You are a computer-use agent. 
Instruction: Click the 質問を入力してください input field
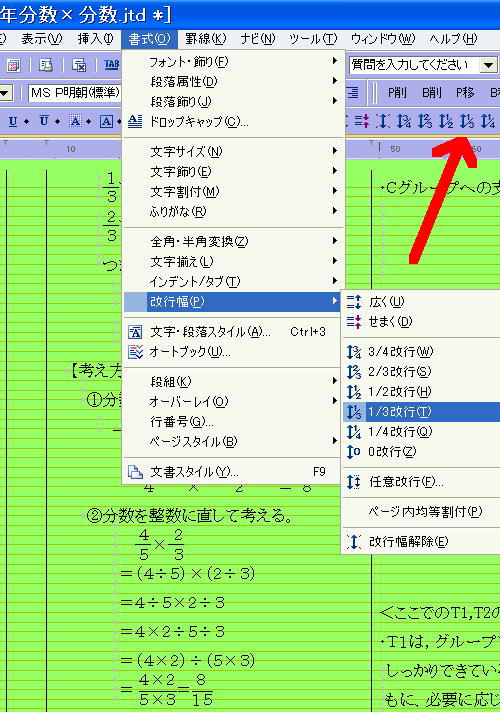click(415, 65)
